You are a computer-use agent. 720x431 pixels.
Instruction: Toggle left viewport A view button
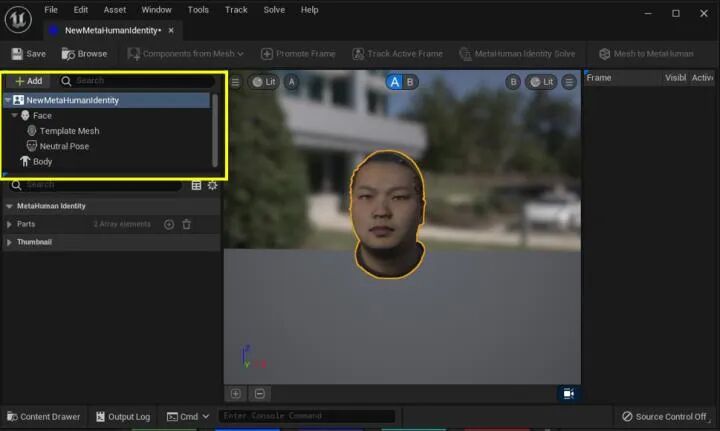[x=292, y=82]
